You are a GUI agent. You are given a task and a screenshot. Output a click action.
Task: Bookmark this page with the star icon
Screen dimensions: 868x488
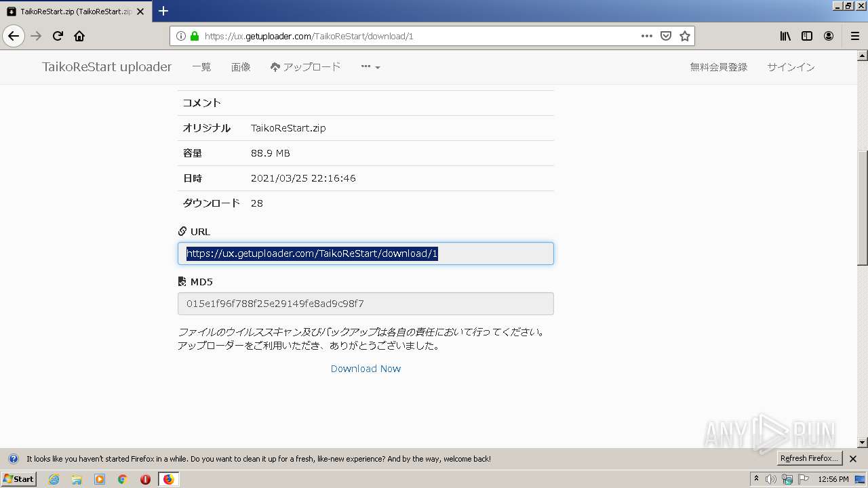coord(685,36)
